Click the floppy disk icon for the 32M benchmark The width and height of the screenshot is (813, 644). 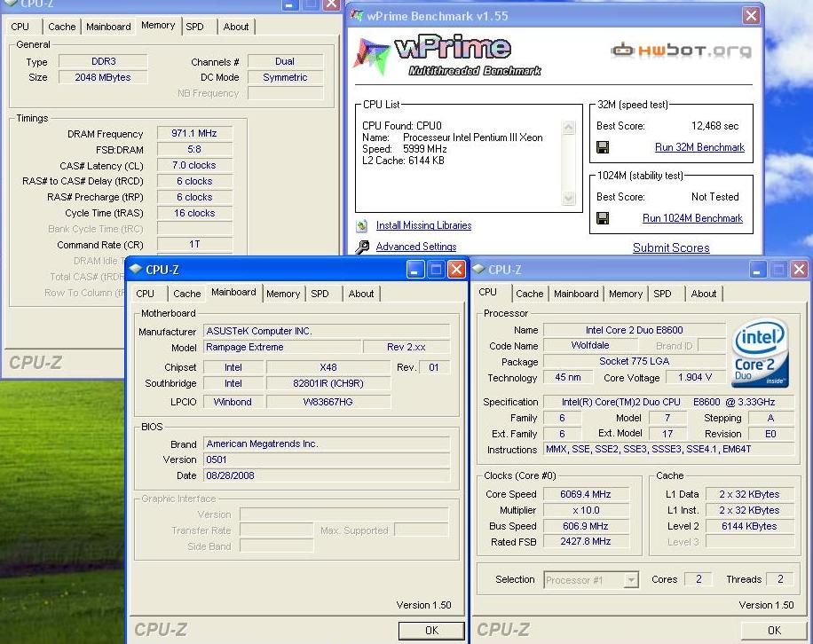pos(603,147)
